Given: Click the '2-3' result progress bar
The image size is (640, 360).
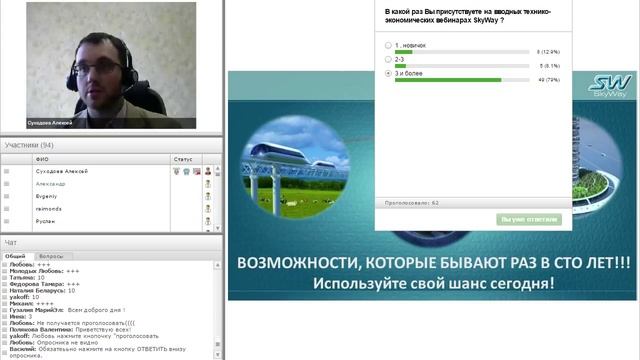Looking at the screenshot, I should click(462, 66).
